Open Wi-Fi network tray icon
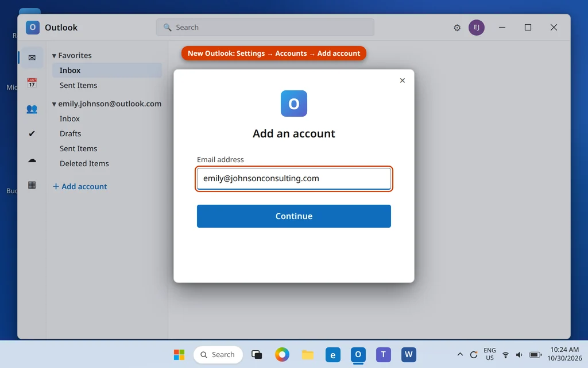This screenshot has width=588, height=368. tap(505, 354)
